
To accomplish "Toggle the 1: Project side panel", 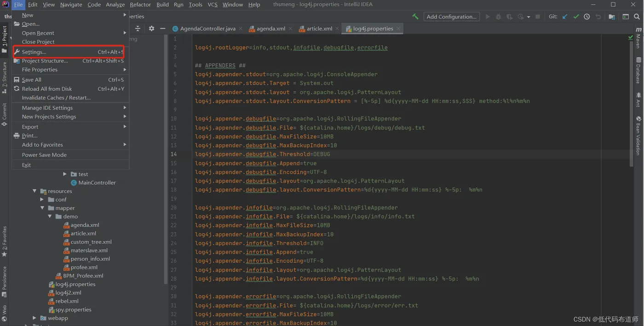I will click(x=5, y=39).
